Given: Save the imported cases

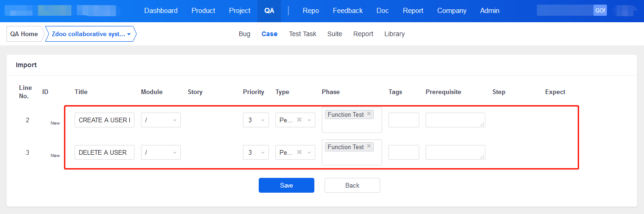Looking at the screenshot, I should (286, 185).
